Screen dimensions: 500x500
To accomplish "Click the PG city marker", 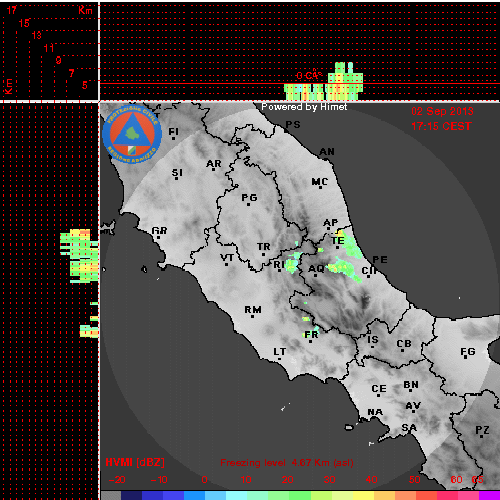I will point(248,204).
